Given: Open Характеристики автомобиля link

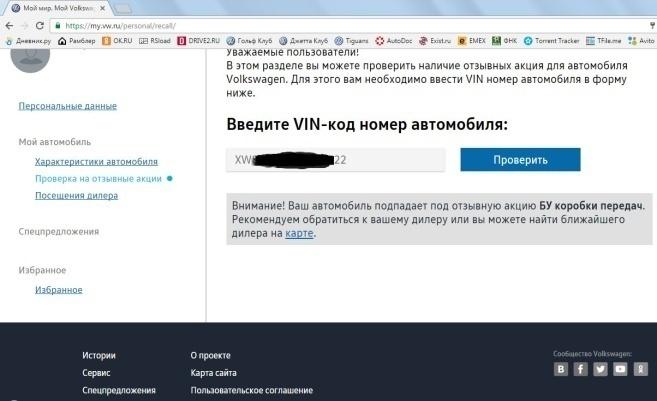Looking at the screenshot, I should click(x=96, y=161).
